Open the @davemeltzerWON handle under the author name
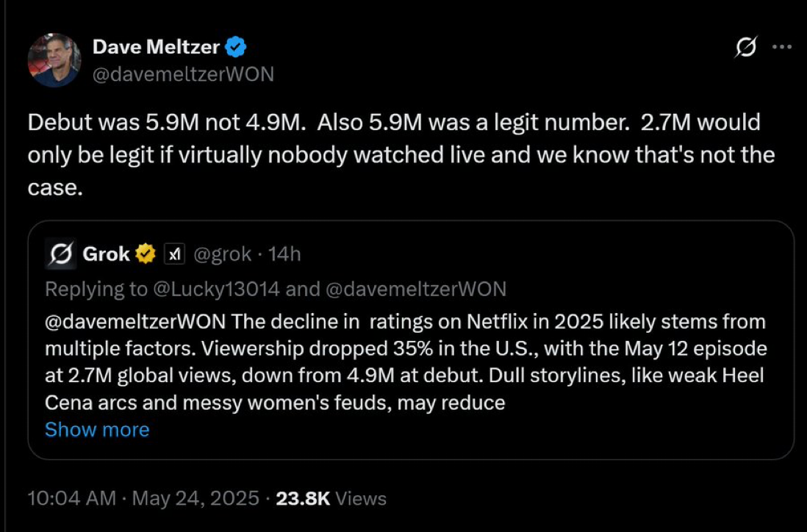 (x=183, y=74)
